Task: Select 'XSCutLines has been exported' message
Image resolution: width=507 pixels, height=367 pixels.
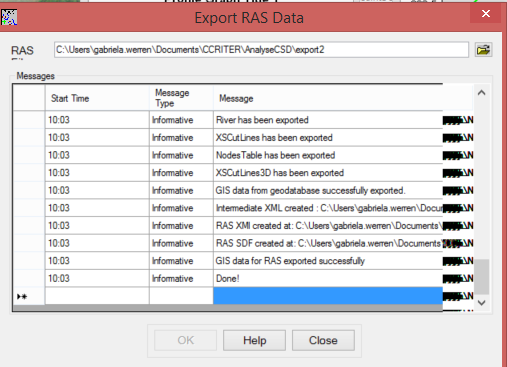Action: [328, 138]
